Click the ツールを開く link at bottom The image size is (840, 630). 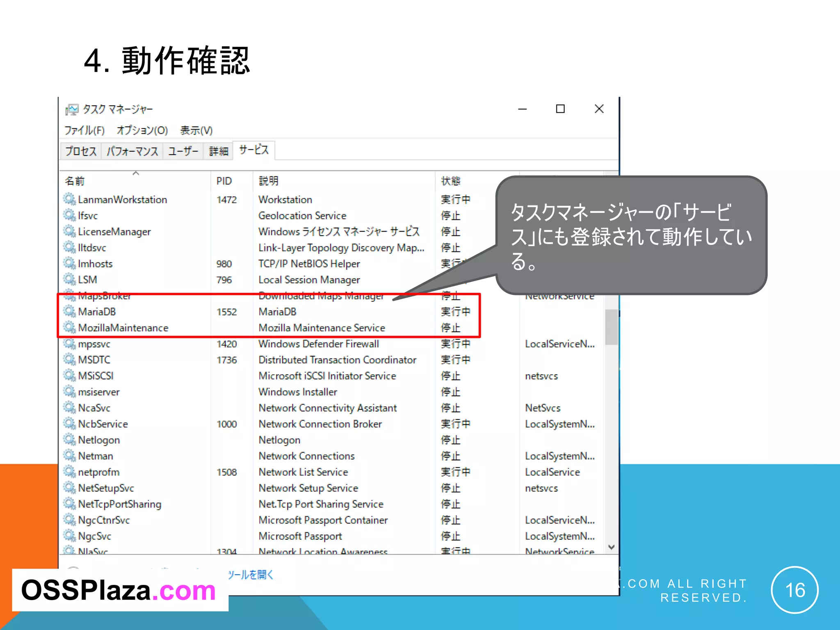click(x=251, y=574)
